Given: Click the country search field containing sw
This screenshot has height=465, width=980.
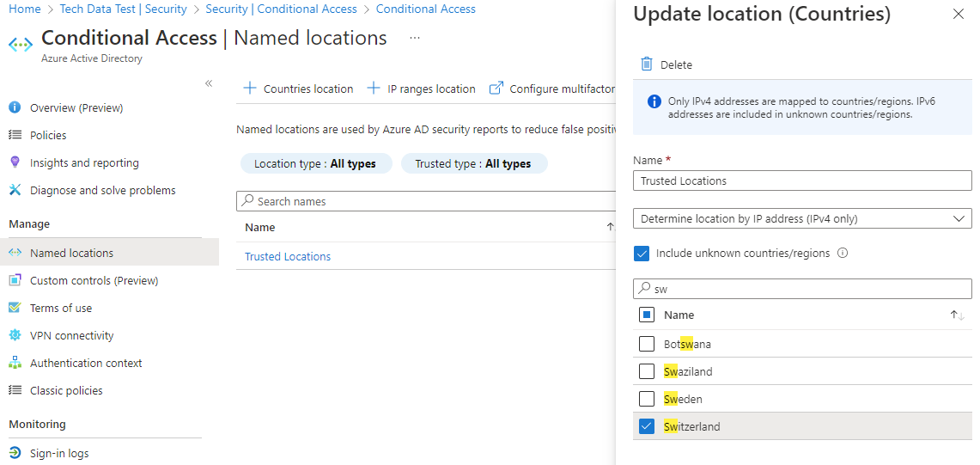Looking at the screenshot, I should click(x=802, y=289).
